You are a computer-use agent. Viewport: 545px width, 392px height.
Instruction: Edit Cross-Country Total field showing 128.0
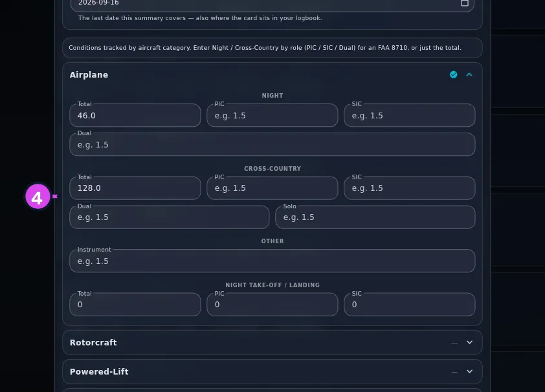coord(135,188)
